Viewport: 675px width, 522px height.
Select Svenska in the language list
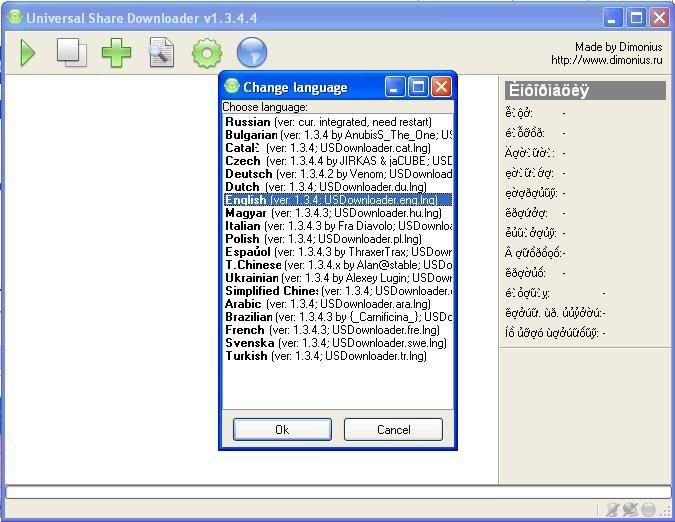click(338, 343)
